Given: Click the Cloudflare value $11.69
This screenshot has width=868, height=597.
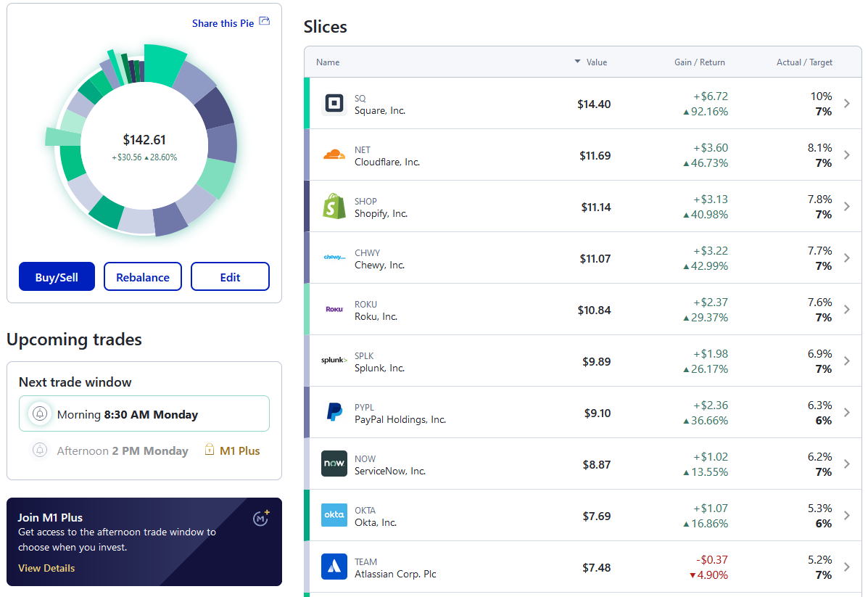Looking at the screenshot, I should pyautogui.click(x=595, y=156).
